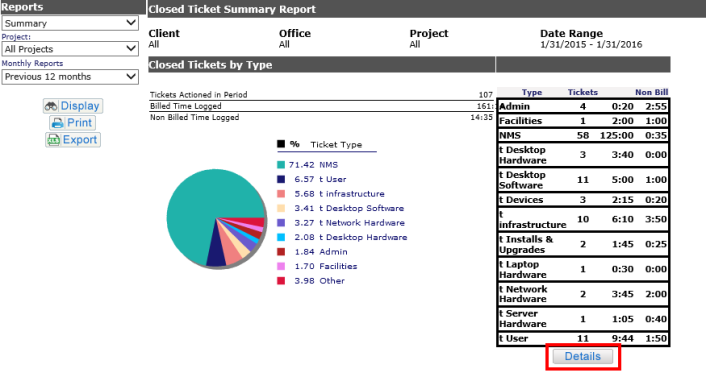The width and height of the screenshot is (706, 377).
Task: Click the Facilities row type cell
Action: tap(520, 121)
